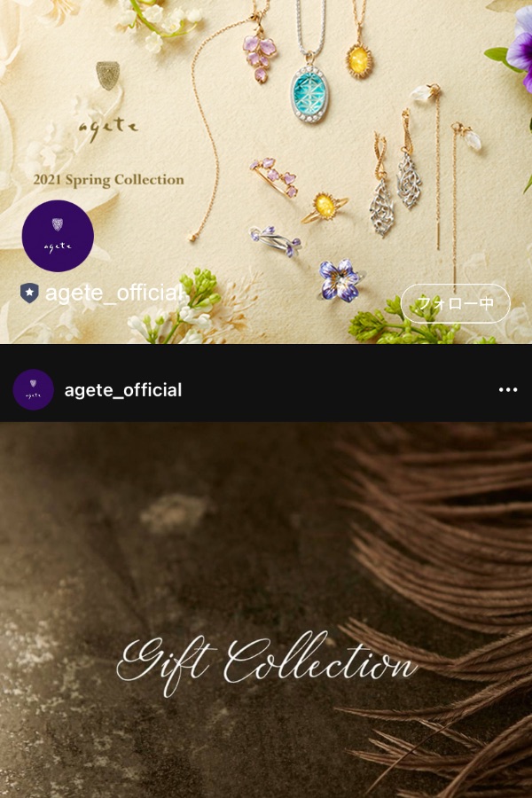Select the pink heart-petal gold ring
This screenshot has height=798, width=532.
(274, 176)
